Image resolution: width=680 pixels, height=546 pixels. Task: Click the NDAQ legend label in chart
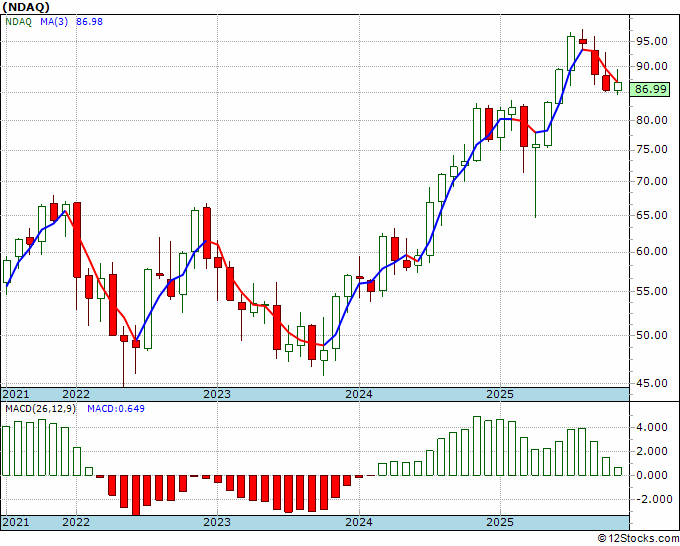[18, 22]
